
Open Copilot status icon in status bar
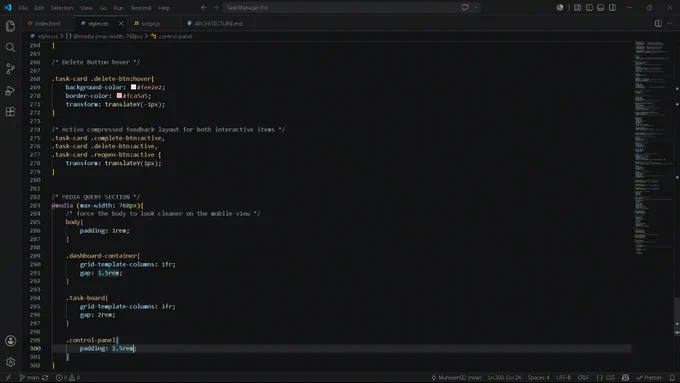coord(625,377)
